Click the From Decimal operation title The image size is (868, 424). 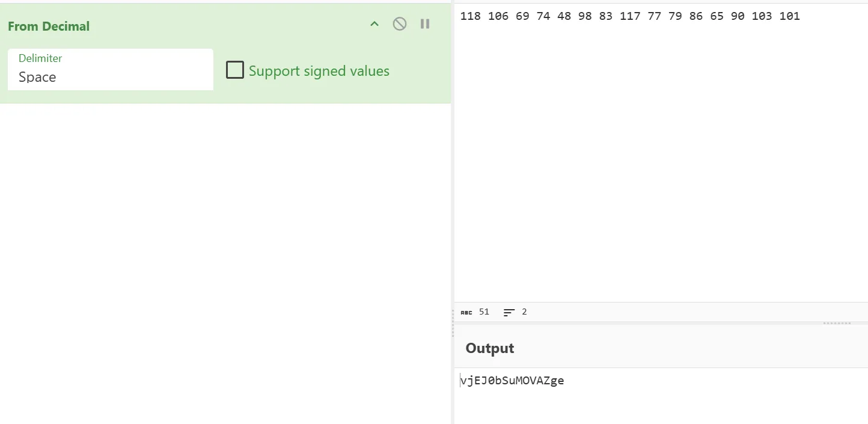(49, 26)
